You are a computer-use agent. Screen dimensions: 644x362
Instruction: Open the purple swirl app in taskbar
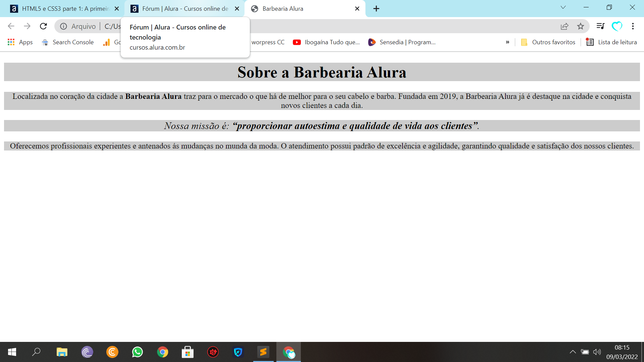point(87,352)
